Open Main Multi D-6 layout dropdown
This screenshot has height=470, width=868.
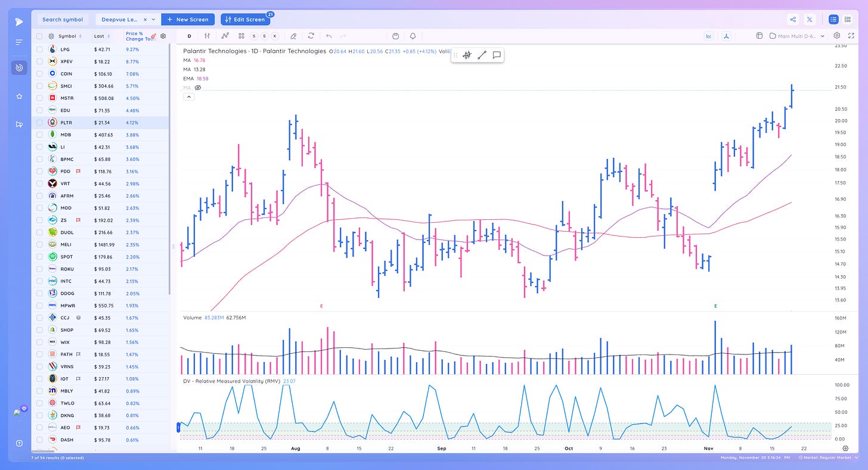point(798,36)
